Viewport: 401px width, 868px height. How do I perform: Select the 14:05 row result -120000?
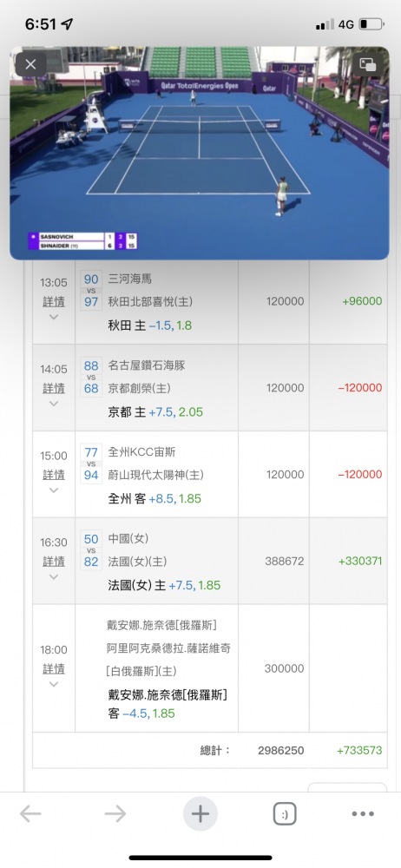(360, 388)
